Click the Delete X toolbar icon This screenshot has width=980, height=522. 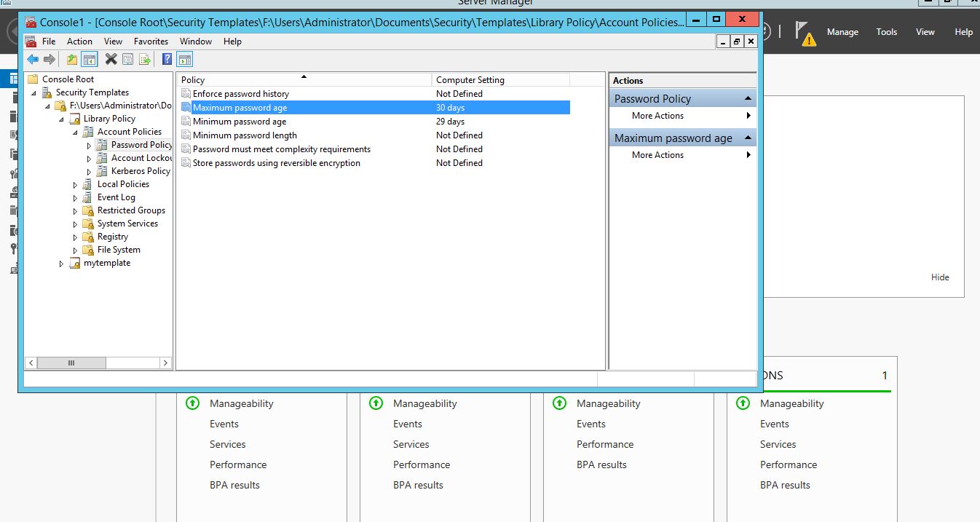pos(111,60)
